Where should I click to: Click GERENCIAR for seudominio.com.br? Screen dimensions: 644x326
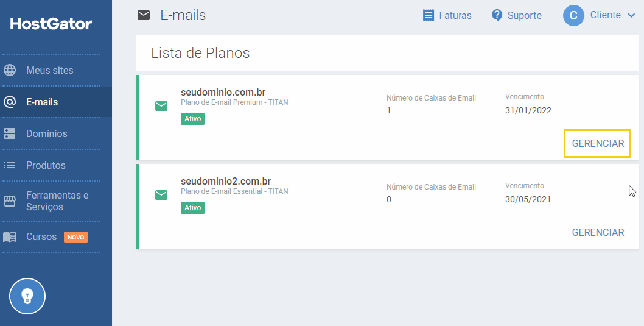pyautogui.click(x=598, y=143)
